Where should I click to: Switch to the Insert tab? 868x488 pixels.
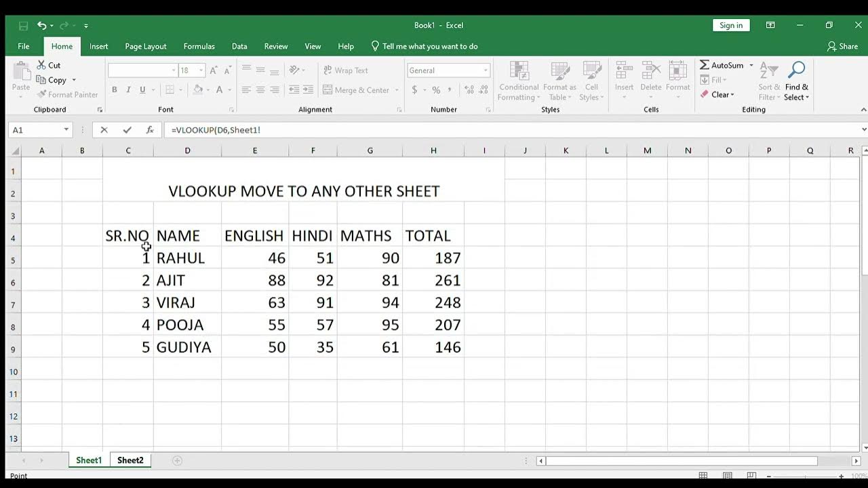[x=98, y=47]
